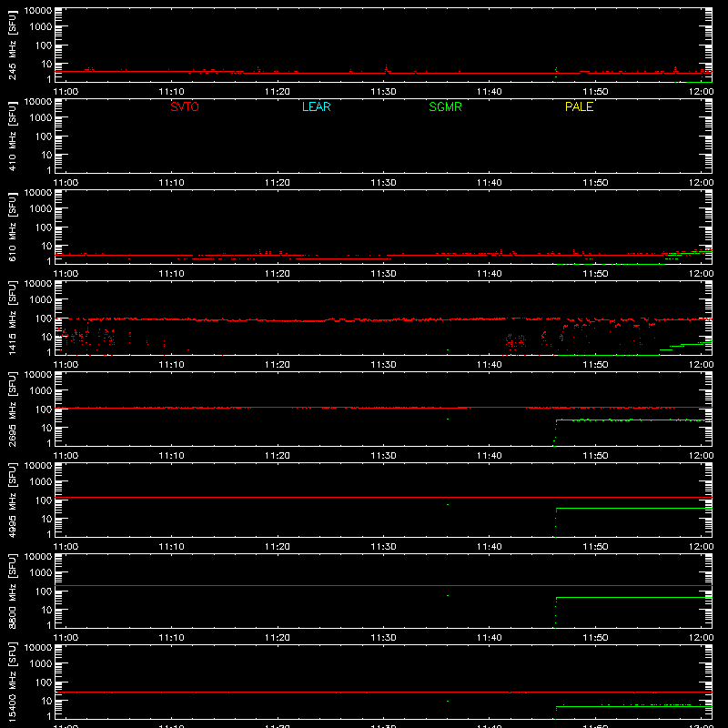728x728 pixels.
Task: Click 11:20 time tick below 2695 MHz panel
Action: coord(278,456)
